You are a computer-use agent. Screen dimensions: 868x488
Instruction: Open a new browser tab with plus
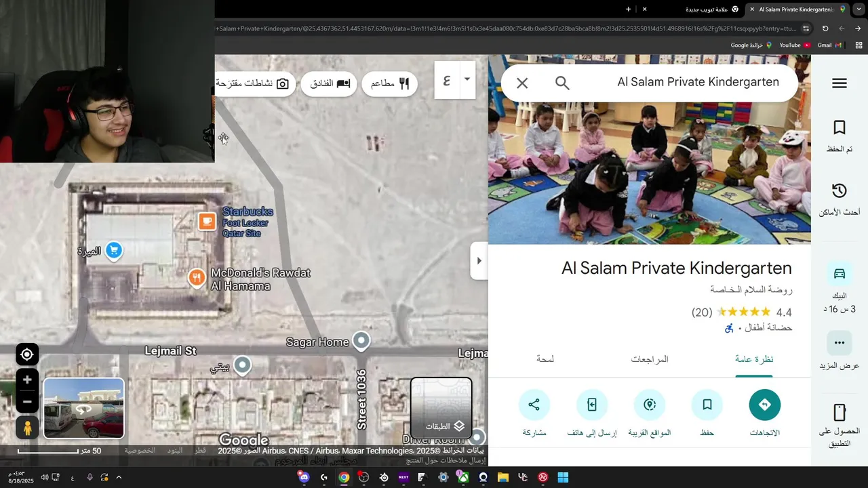(628, 9)
